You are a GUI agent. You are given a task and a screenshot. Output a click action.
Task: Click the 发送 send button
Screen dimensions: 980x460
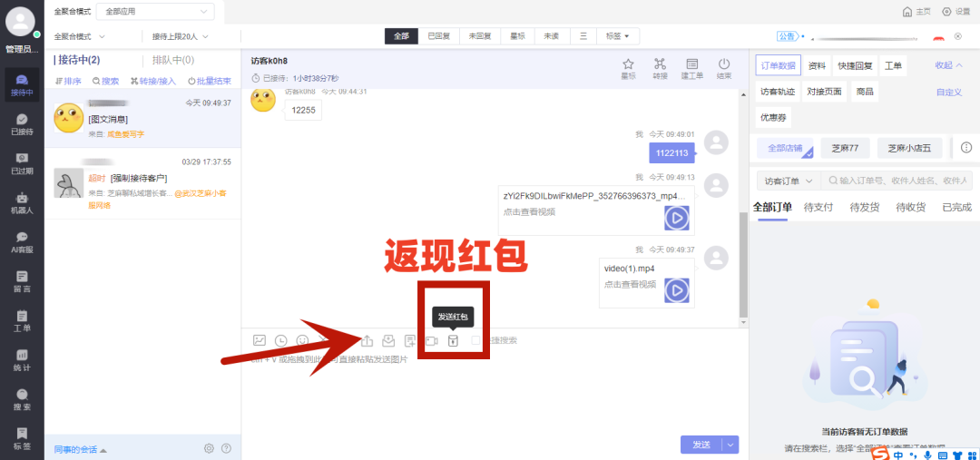(x=701, y=445)
